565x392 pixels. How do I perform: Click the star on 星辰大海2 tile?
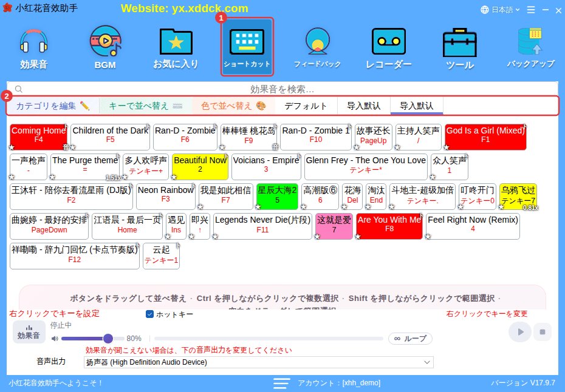click(x=258, y=206)
